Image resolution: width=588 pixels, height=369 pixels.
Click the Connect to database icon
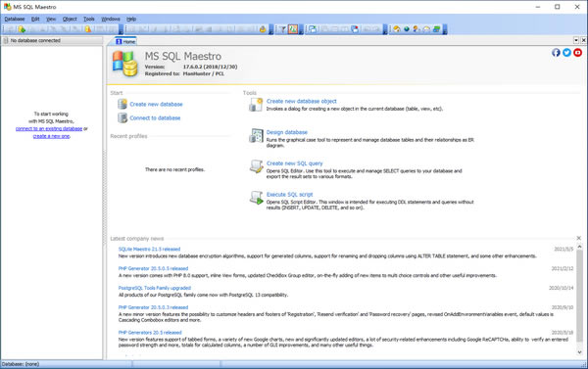(122, 118)
